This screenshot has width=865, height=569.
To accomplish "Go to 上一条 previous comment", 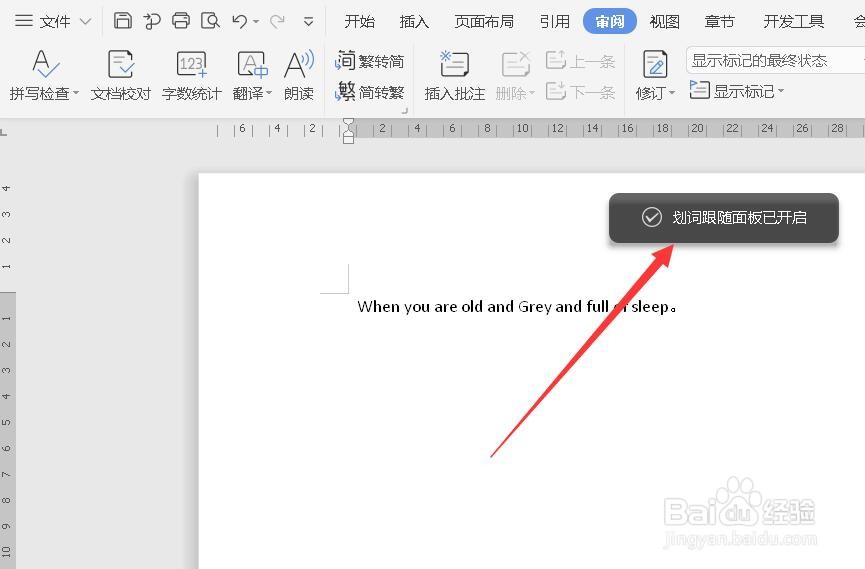I will click(580, 61).
